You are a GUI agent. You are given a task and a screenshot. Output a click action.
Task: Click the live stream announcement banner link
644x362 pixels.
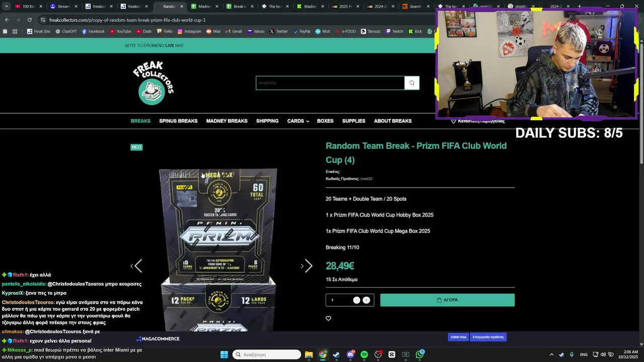pos(154,45)
